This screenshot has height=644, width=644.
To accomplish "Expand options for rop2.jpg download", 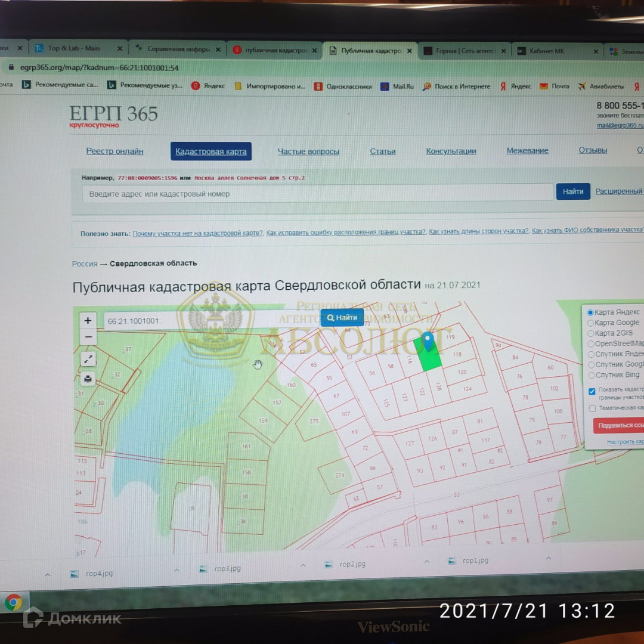I will point(426,561).
